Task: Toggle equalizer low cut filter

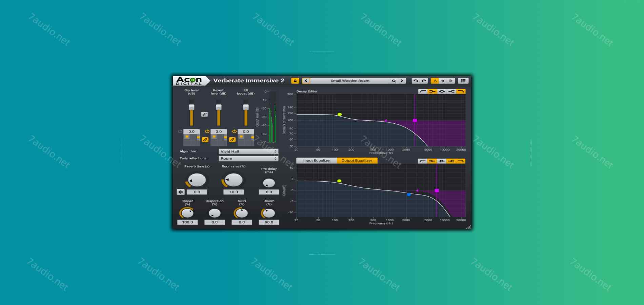Action: [423, 161]
